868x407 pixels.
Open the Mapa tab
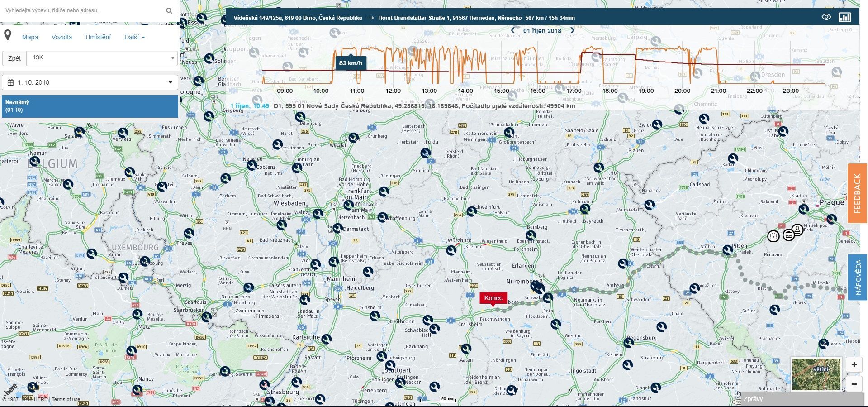(x=30, y=37)
